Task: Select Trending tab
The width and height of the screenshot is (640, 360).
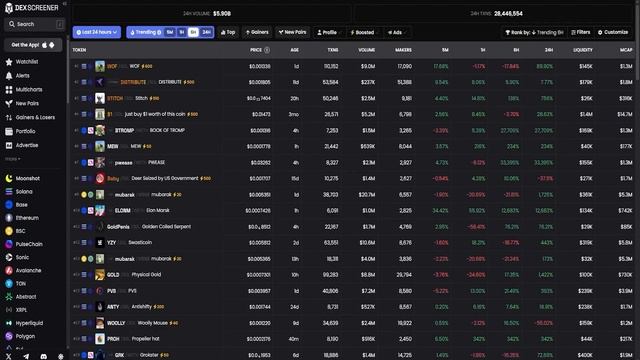Action: [145, 32]
